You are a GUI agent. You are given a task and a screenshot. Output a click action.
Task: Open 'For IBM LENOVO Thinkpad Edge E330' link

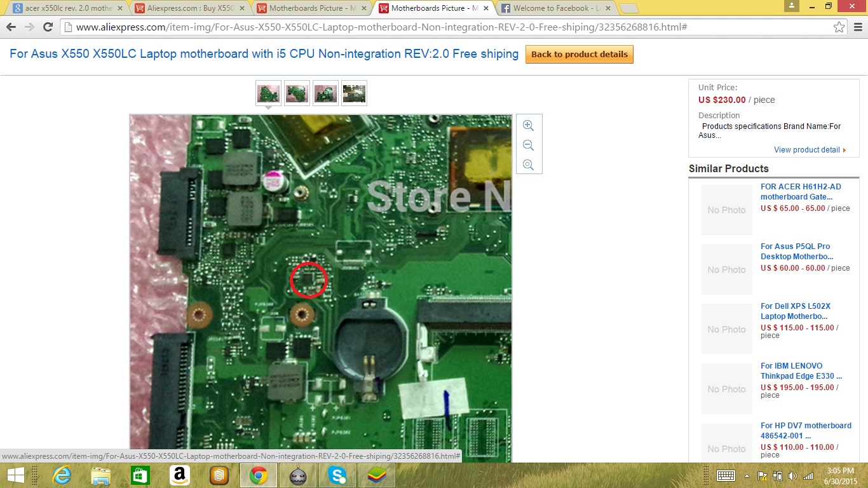[801, 371]
